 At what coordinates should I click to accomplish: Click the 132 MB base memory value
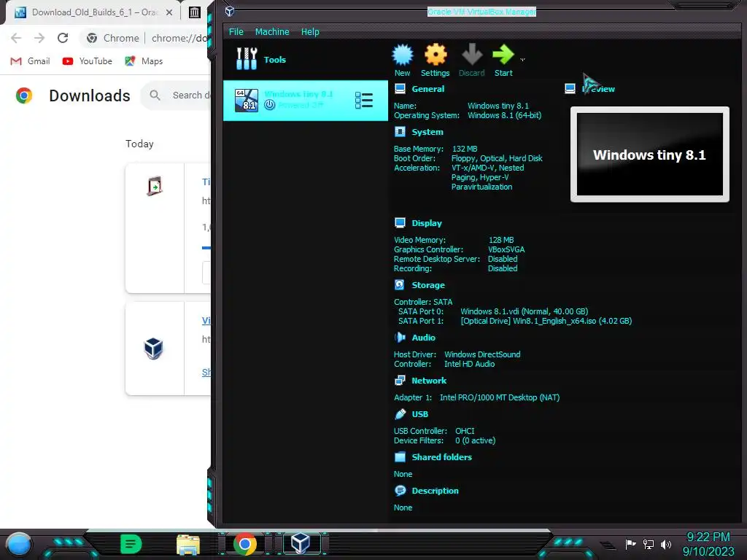(x=465, y=149)
